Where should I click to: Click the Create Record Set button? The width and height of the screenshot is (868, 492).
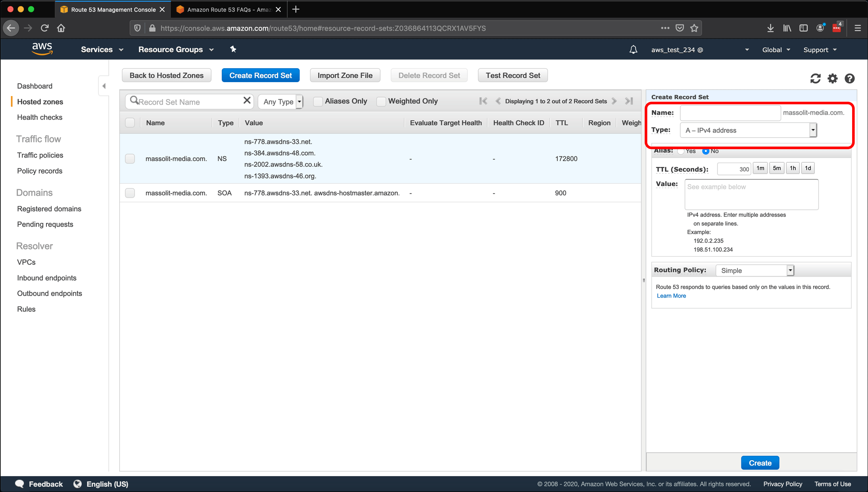tap(260, 75)
